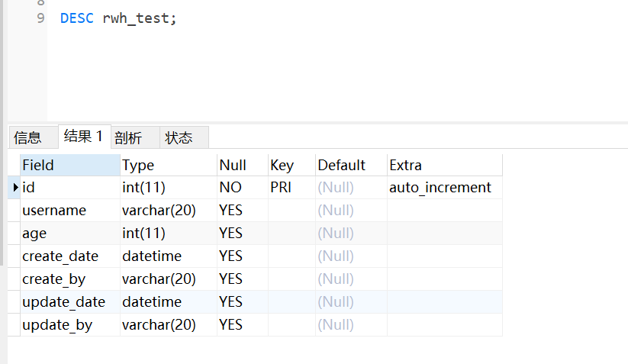
Task: Switch to the 信息 tab
Action: 28,137
